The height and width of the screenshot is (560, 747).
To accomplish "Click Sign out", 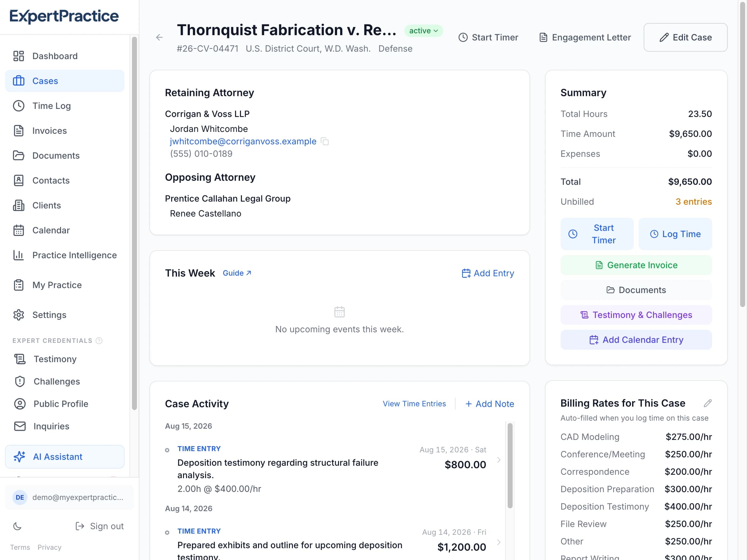I will pos(100,526).
